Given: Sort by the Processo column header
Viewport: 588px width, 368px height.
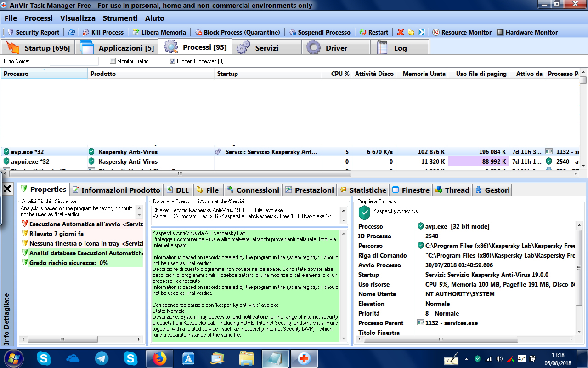Looking at the screenshot, I should click(x=44, y=74).
